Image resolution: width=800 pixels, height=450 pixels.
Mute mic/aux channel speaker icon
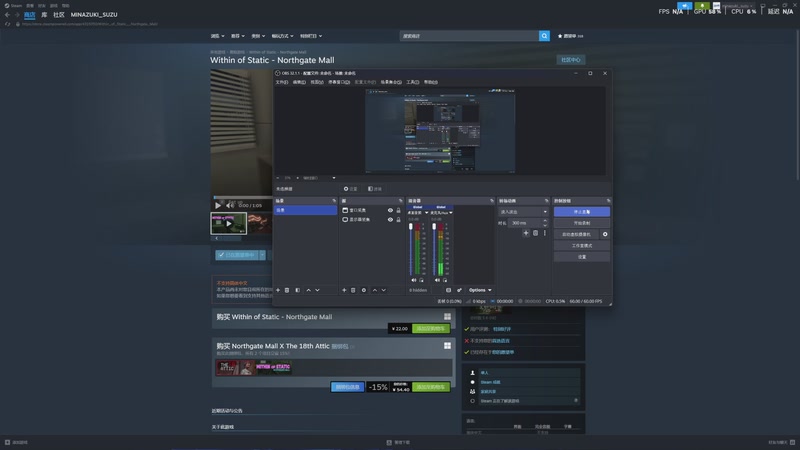coord(437,280)
